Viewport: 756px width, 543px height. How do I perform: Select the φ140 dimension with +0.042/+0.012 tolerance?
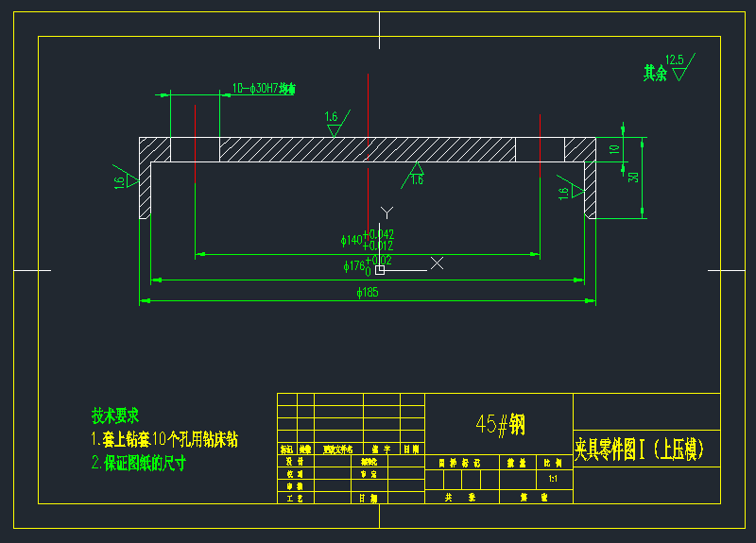(368, 240)
